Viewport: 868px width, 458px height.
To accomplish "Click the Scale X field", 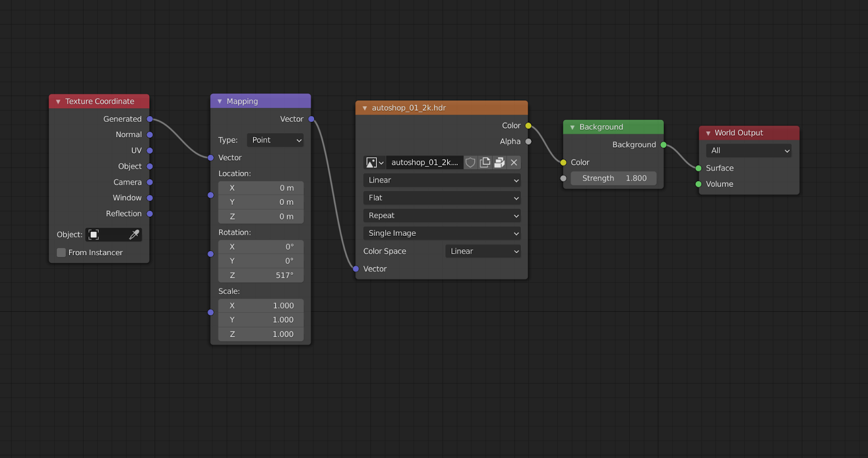I will (x=261, y=306).
